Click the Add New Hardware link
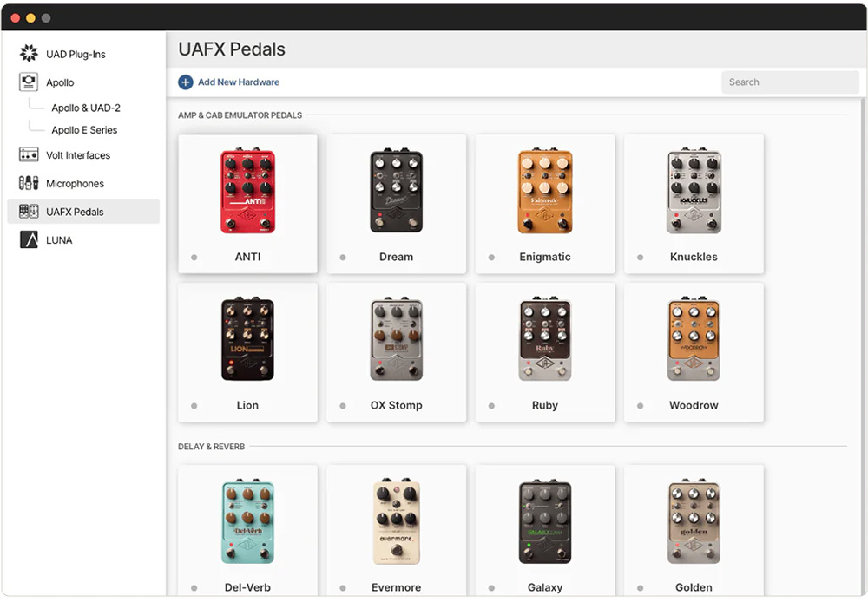The width and height of the screenshot is (868, 602). pos(239,82)
